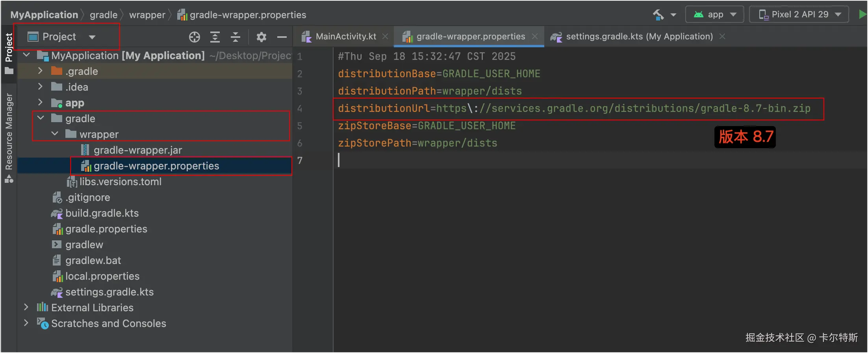
Task: Click gradle in the breadcrumb bar
Action: coord(104,15)
